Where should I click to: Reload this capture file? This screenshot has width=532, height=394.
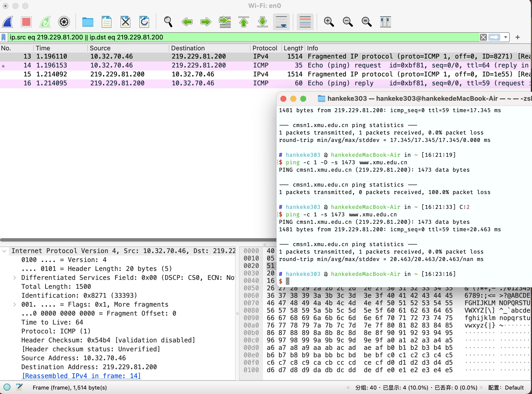click(144, 22)
